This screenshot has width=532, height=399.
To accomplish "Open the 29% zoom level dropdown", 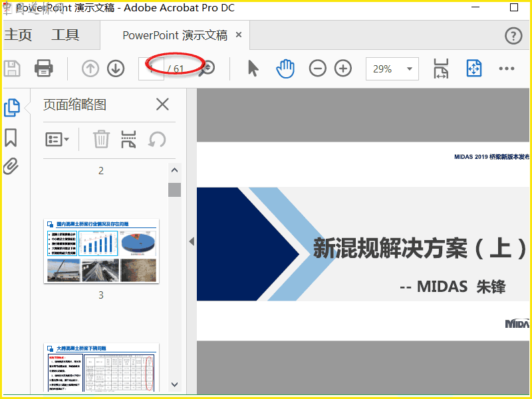I will pyautogui.click(x=392, y=69).
